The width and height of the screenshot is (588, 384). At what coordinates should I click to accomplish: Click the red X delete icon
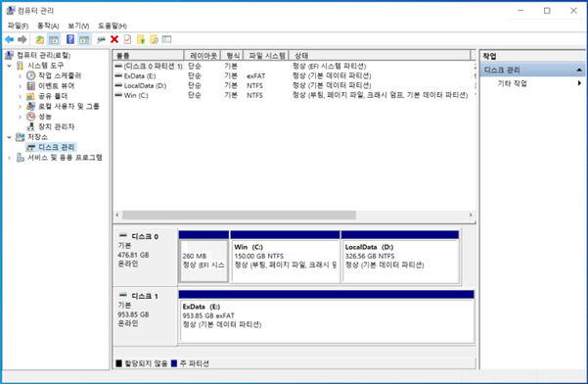(x=114, y=39)
